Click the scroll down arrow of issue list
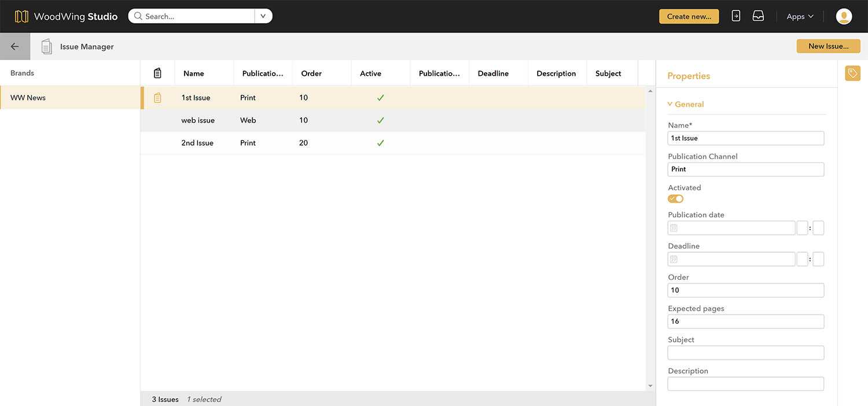Viewport: 868px width, 406px height. tap(650, 386)
